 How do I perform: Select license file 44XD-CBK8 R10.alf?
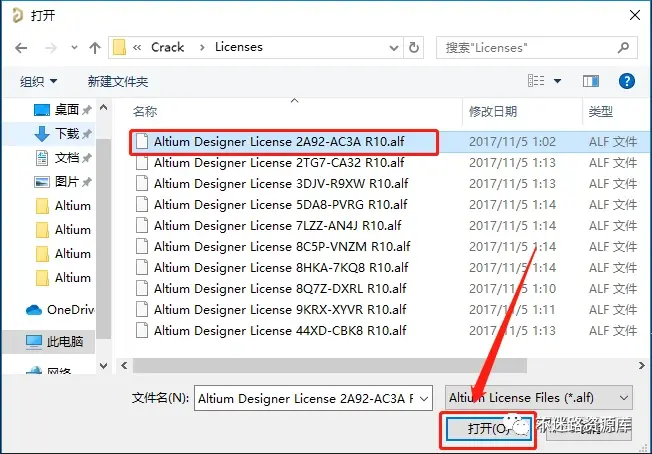coord(280,331)
